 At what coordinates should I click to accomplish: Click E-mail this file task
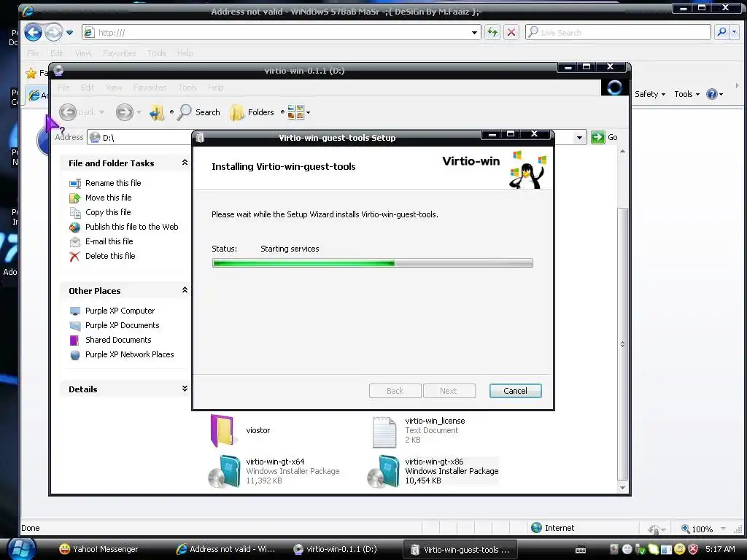pos(109,241)
